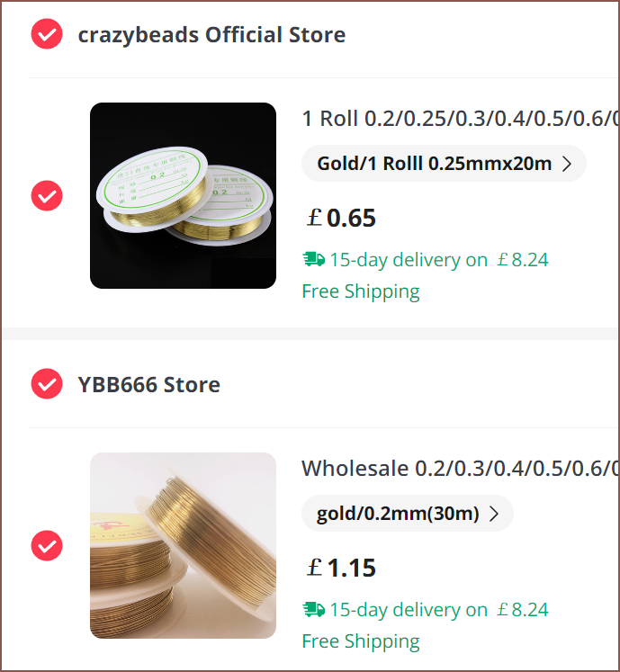Open the crazybeads Official Store page
620x672 pixels.
click(211, 35)
